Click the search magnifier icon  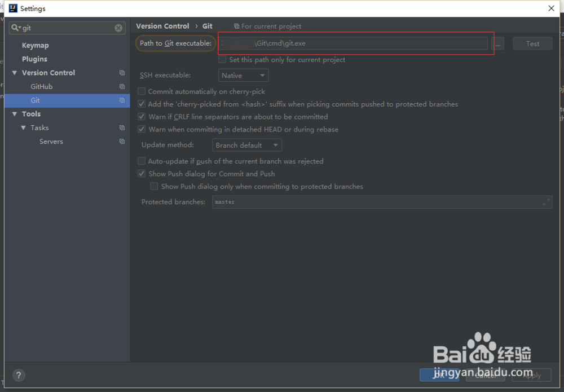(15, 28)
